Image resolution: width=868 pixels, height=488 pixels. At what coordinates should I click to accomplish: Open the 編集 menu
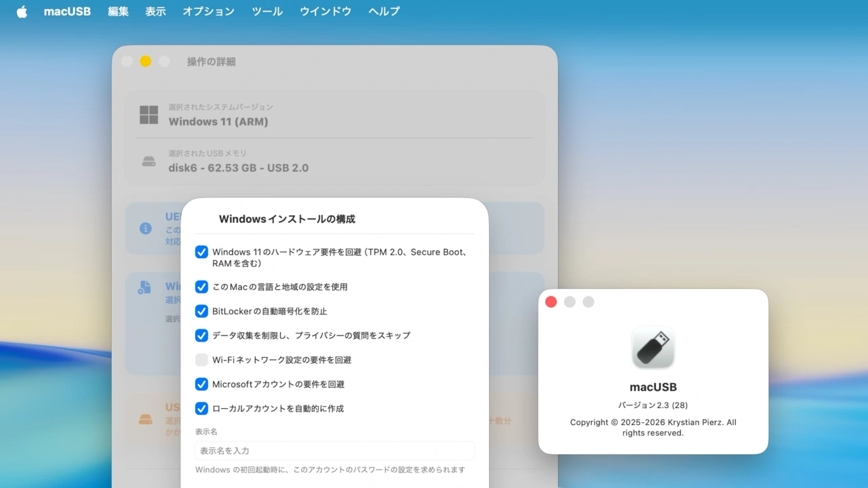point(118,12)
